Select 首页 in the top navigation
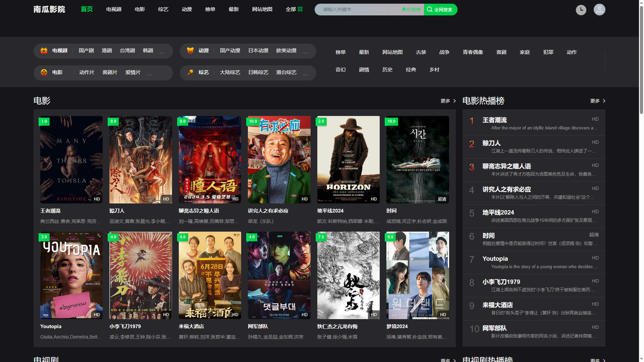Screen dimensions: 644x362 (87, 9)
